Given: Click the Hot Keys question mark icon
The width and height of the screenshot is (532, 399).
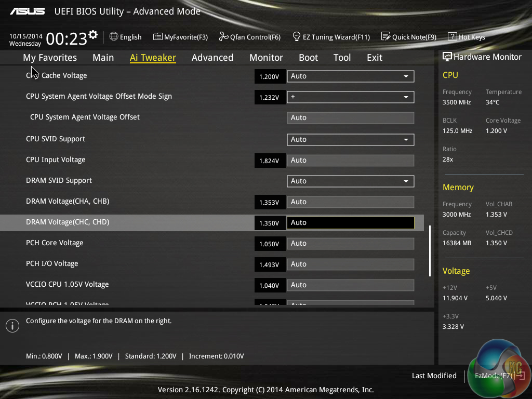Looking at the screenshot, I should point(453,36).
